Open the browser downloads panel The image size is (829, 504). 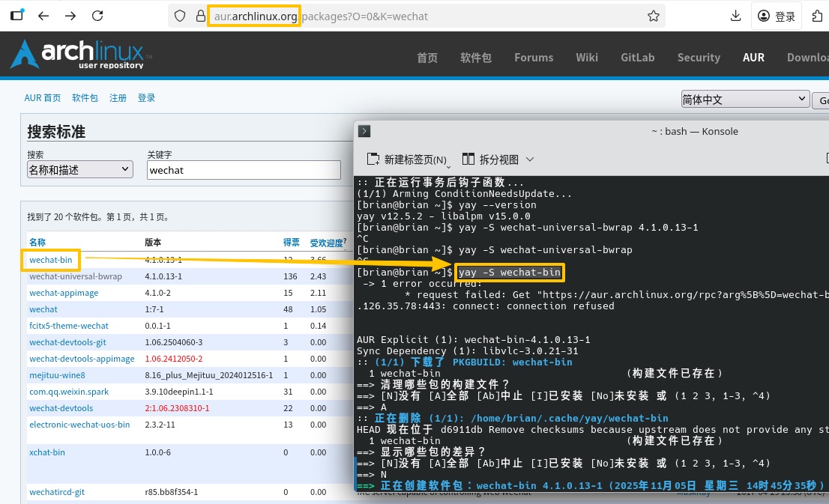[x=735, y=16]
